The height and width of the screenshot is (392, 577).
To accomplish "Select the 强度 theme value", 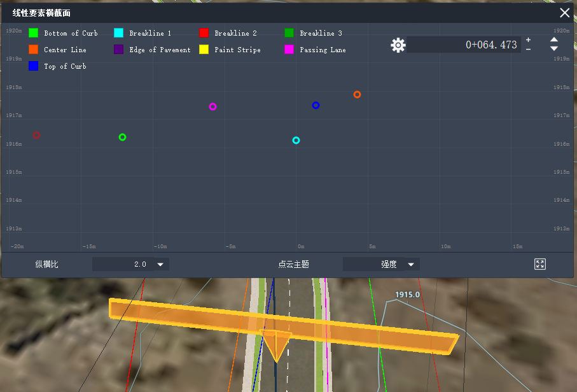I will [x=389, y=264].
